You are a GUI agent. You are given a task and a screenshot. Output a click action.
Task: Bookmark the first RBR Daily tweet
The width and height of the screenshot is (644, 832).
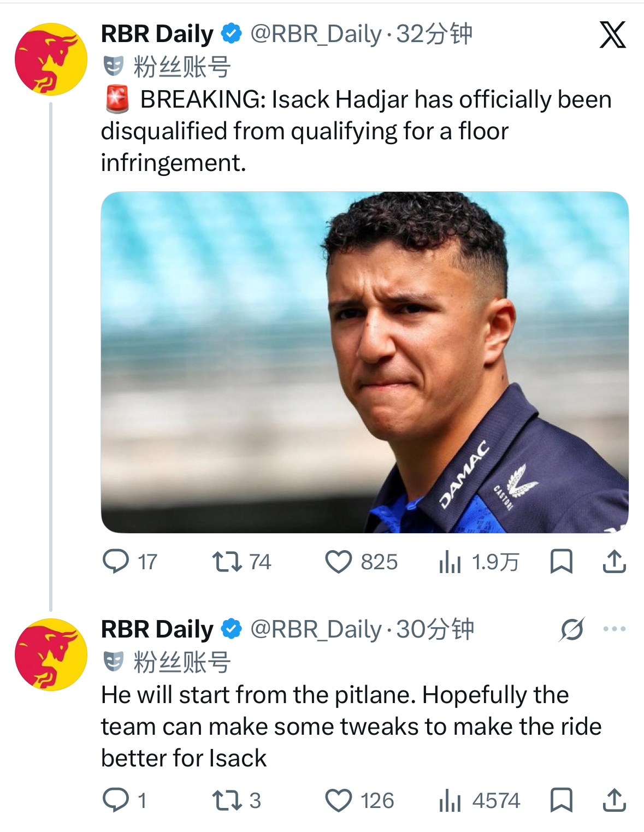click(x=561, y=561)
